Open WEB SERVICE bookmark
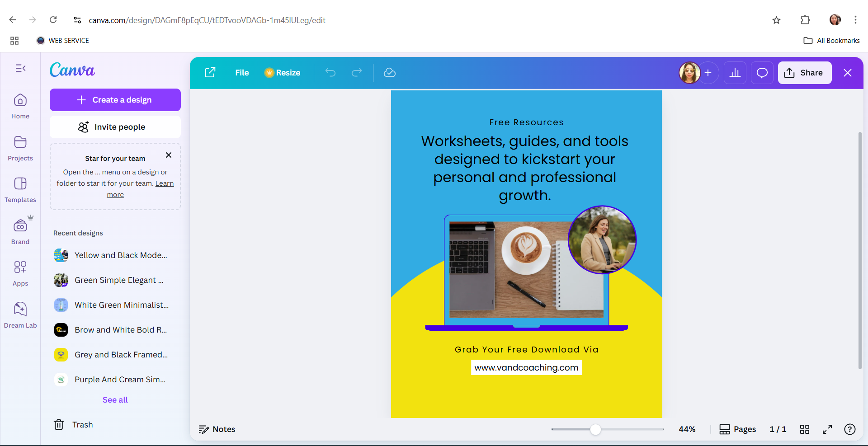868x446 pixels. click(x=63, y=41)
